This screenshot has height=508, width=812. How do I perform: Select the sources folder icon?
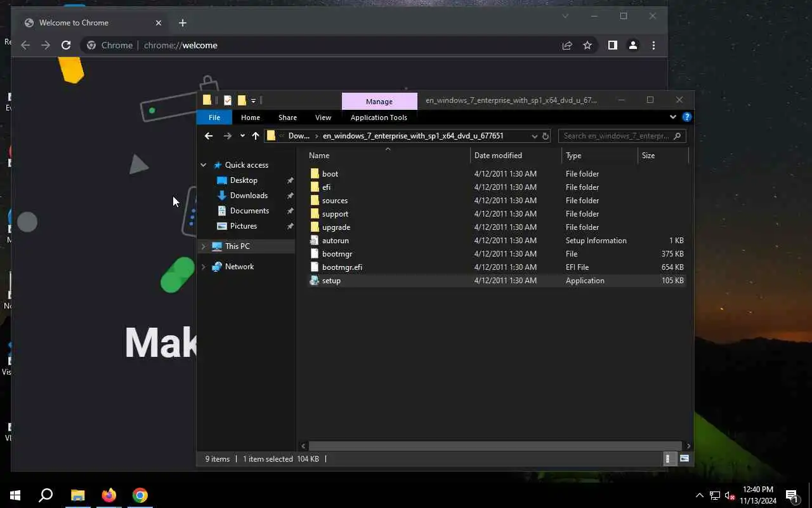click(x=315, y=200)
